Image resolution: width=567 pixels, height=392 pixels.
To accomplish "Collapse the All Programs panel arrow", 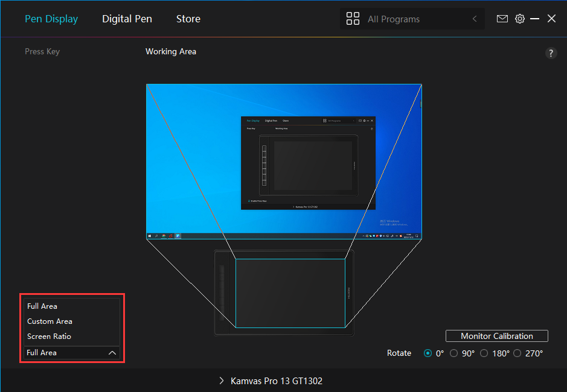I will pos(475,19).
